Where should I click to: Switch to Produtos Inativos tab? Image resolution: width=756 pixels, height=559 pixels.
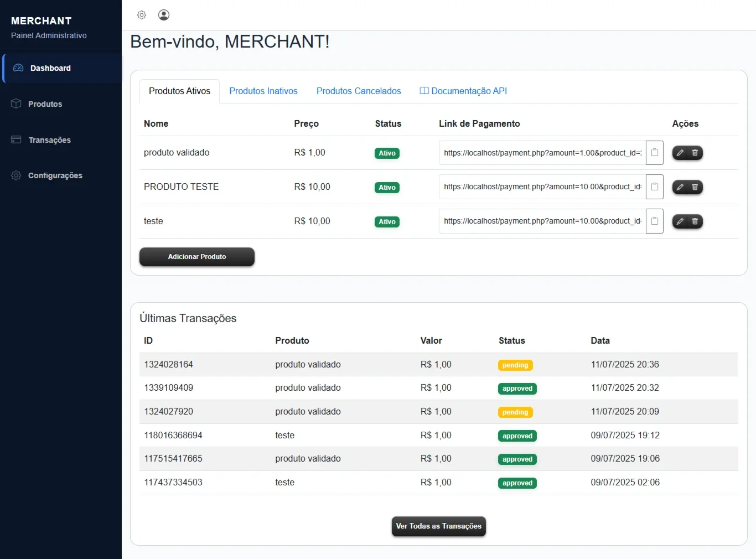[x=263, y=91]
